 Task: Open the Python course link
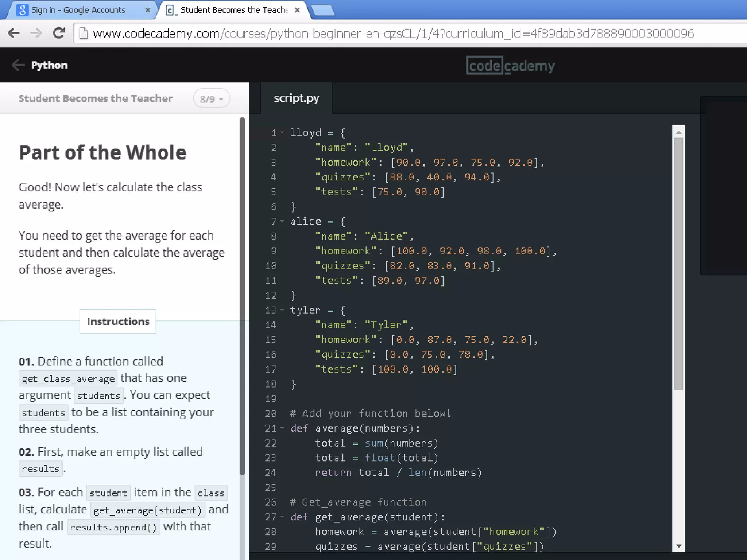(49, 65)
